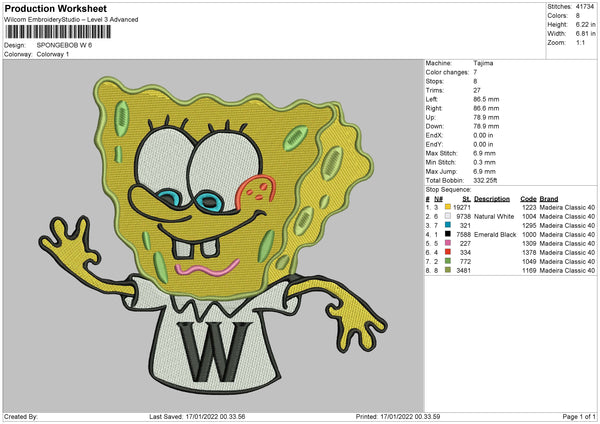Click the teal swatch for thread code 1295
The width and height of the screenshot is (600, 424).
click(x=448, y=225)
